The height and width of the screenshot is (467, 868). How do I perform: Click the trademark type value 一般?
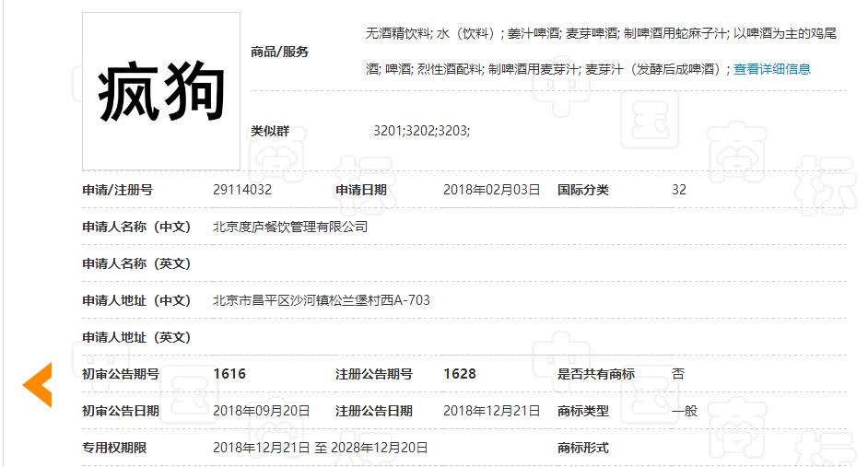[685, 411]
